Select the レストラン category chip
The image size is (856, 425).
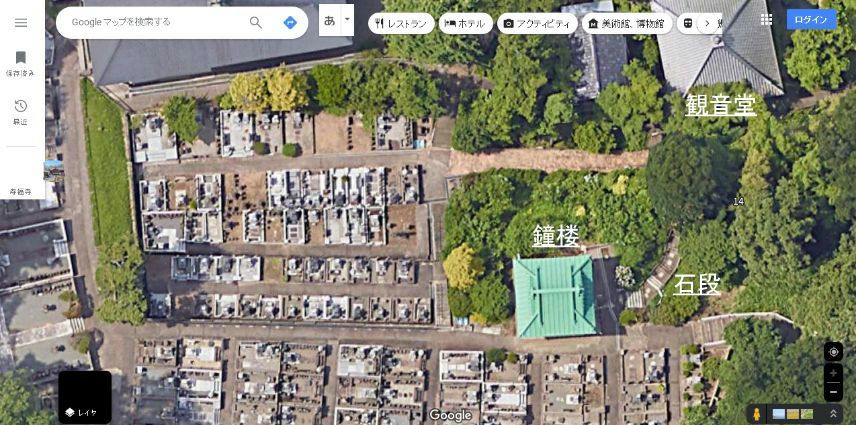(401, 23)
